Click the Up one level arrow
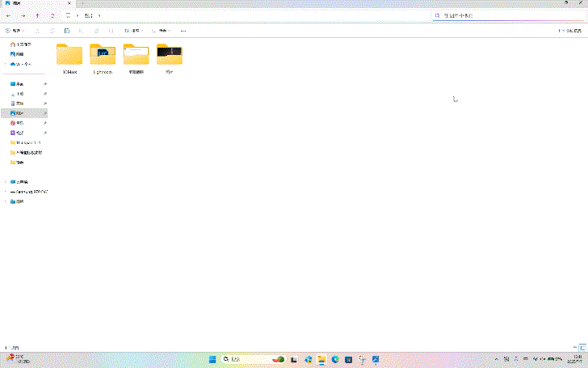Image resolution: width=588 pixels, height=368 pixels. tap(37, 15)
